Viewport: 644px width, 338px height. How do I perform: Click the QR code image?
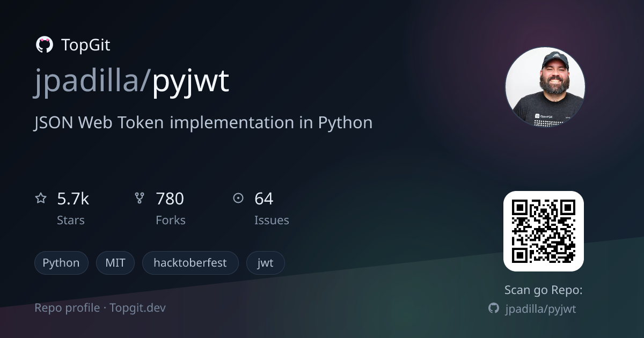pyautogui.click(x=544, y=231)
